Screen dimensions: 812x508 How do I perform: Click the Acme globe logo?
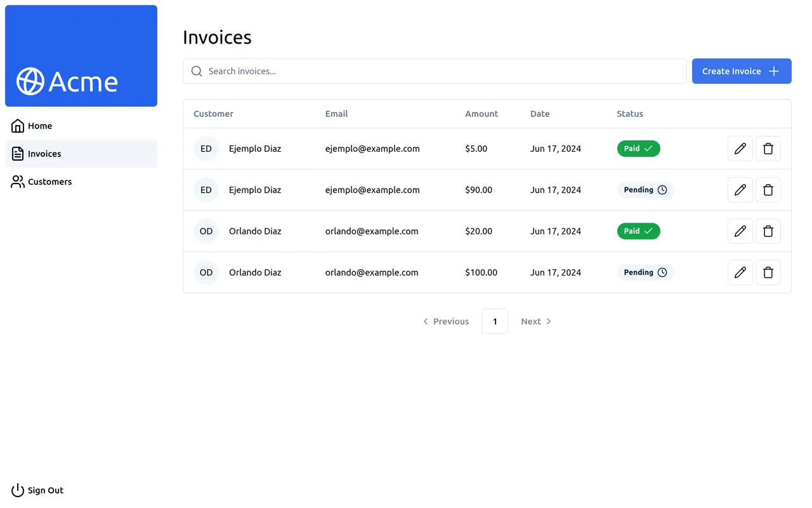pyautogui.click(x=30, y=81)
